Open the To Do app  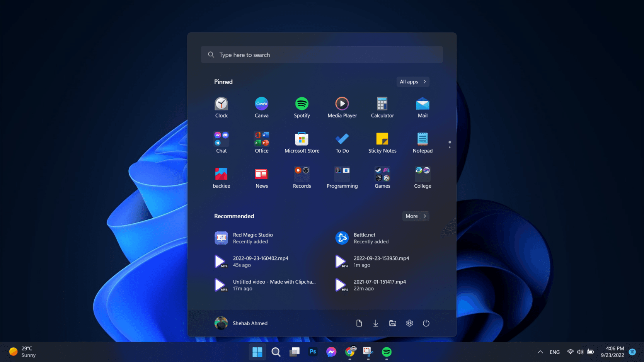click(342, 143)
